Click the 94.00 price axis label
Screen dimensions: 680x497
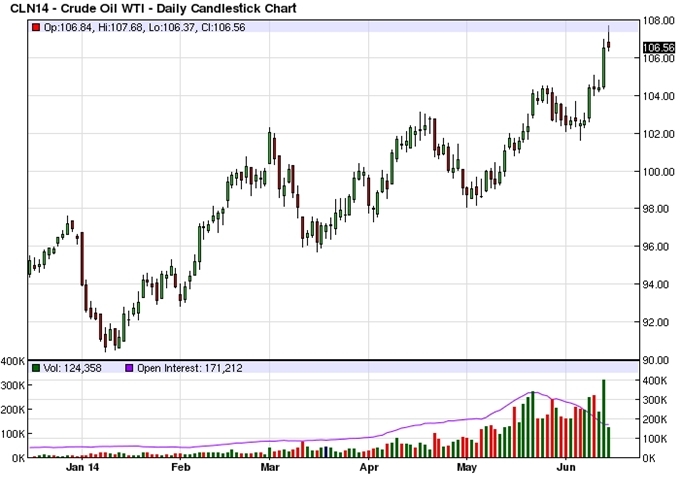click(x=656, y=284)
